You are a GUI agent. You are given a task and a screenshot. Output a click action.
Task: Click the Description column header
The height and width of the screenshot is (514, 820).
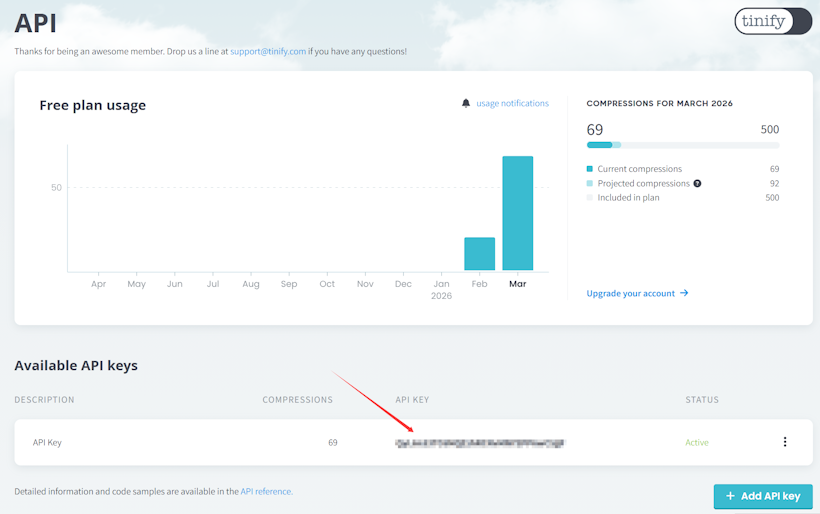pos(44,400)
